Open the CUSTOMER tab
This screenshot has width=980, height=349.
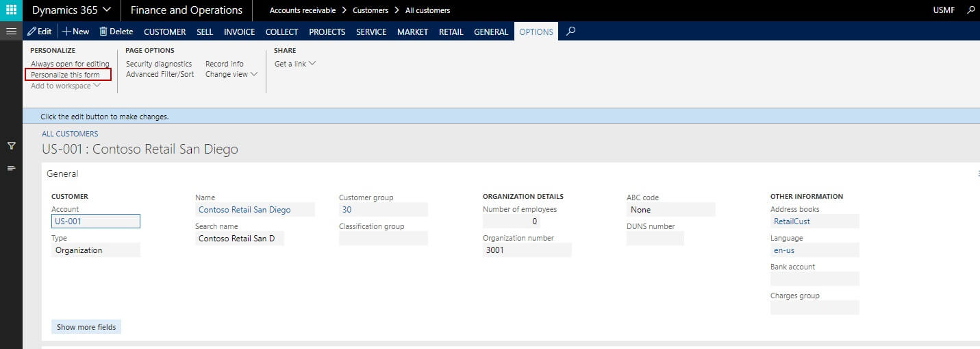tap(164, 32)
